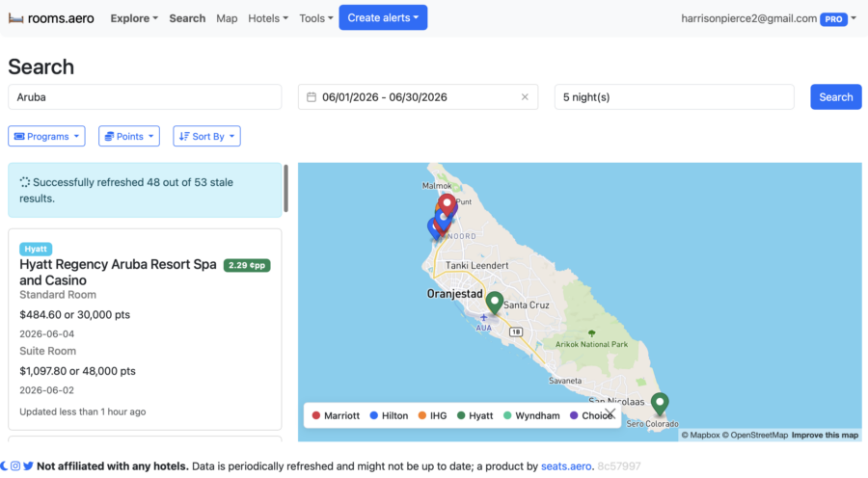The image size is (868, 478).
Task: Click the light green Wyndham legend dot
Action: 507,415
